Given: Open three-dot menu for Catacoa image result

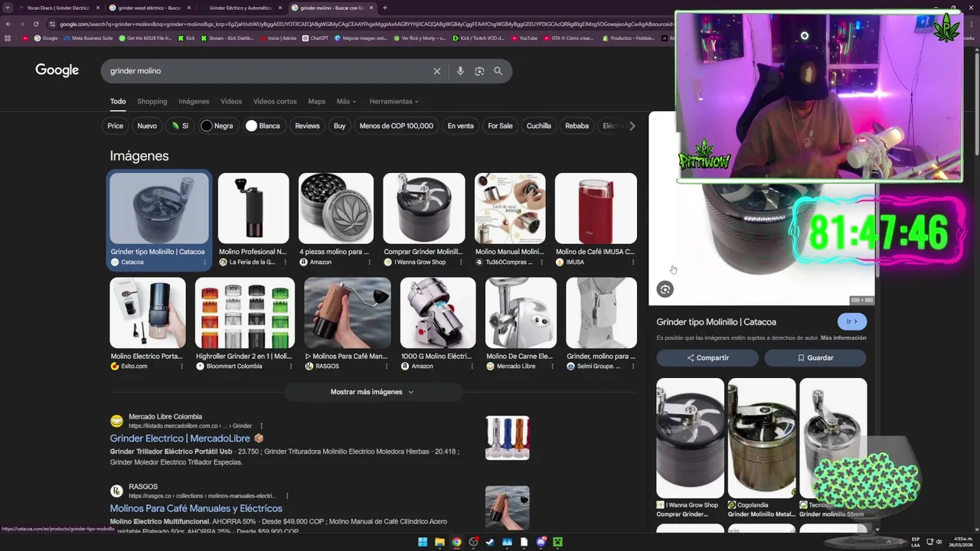Looking at the screenshot, I should pos(204,262).
